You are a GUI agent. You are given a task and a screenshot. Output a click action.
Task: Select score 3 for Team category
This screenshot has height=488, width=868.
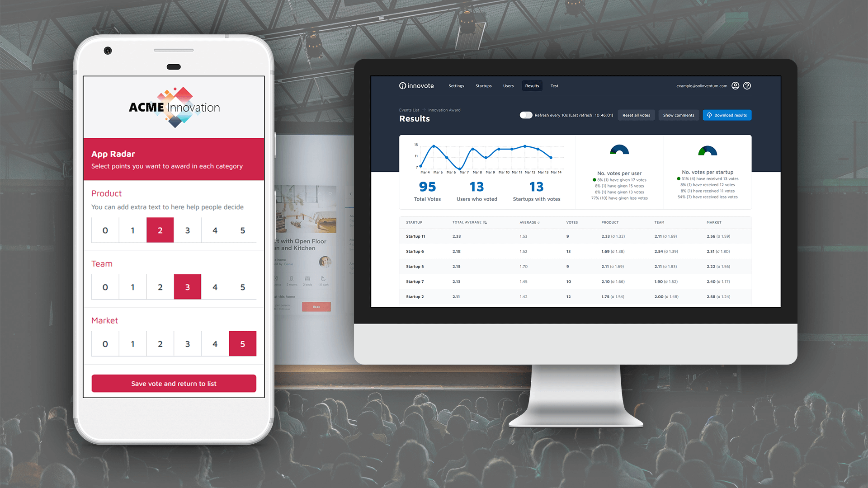[x=187, y=286]
